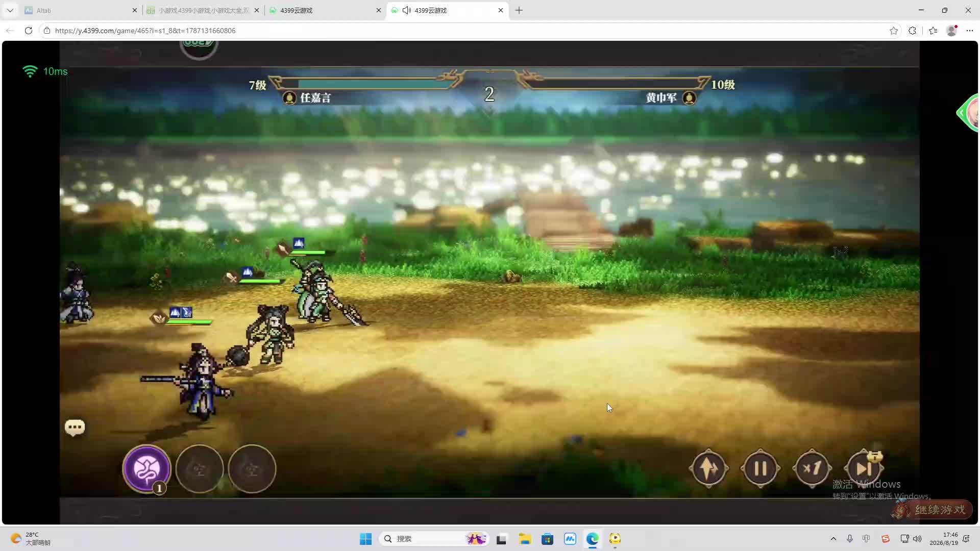Open File Explorer from the taskbar
The image size is (980, 551).
coord(525,539)
